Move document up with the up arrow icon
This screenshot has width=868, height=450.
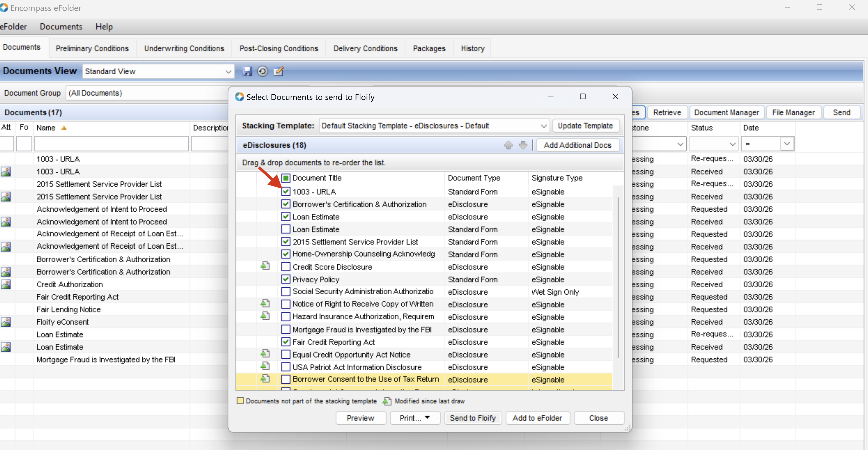pos(508,145)
